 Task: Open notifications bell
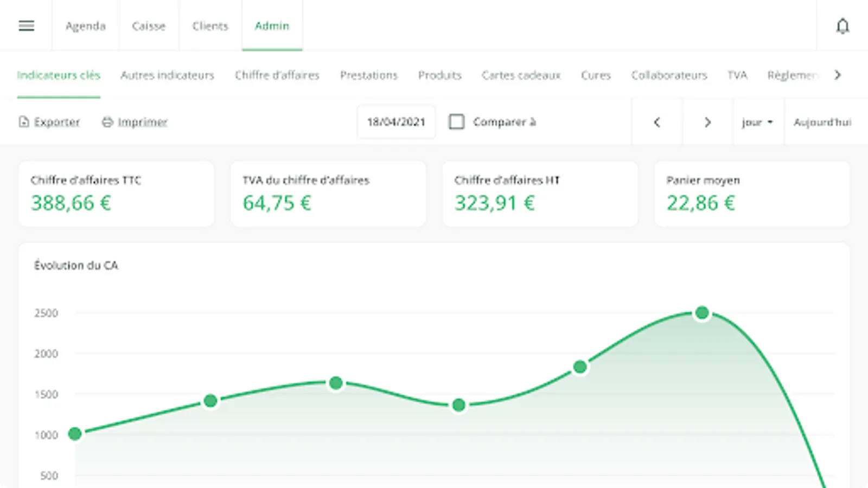click(x=842, y=25)
